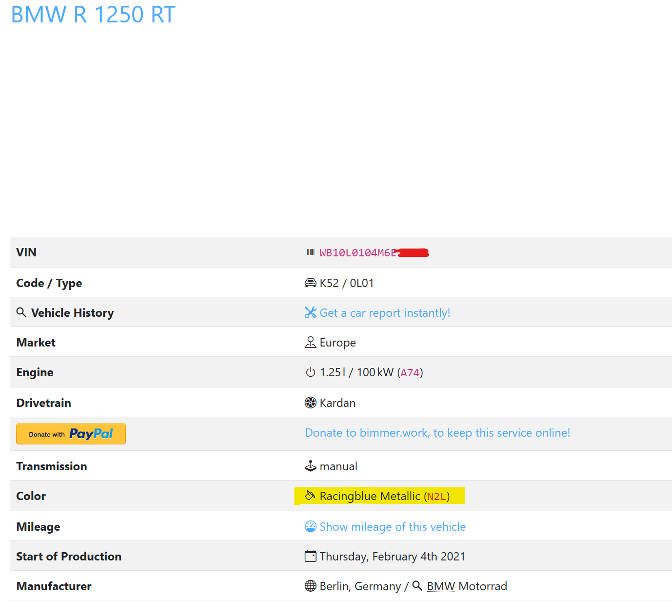Open 'Donate to bimmer.work' link
The image size is (672, 616).
pos(437,433)
